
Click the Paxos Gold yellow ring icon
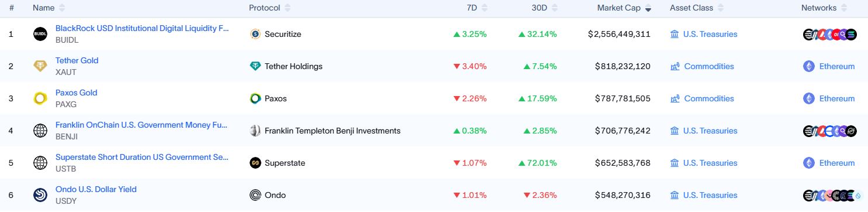click(40, 98)
